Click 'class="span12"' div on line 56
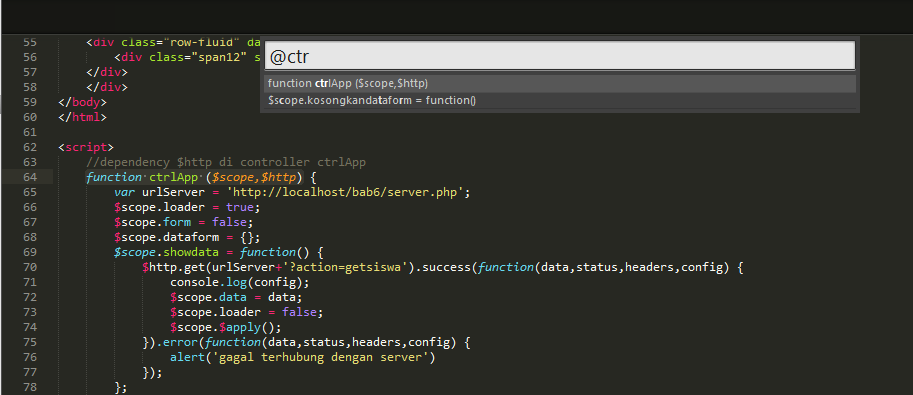The width and height of the screenshot is (913, 395). click(198, 57)
